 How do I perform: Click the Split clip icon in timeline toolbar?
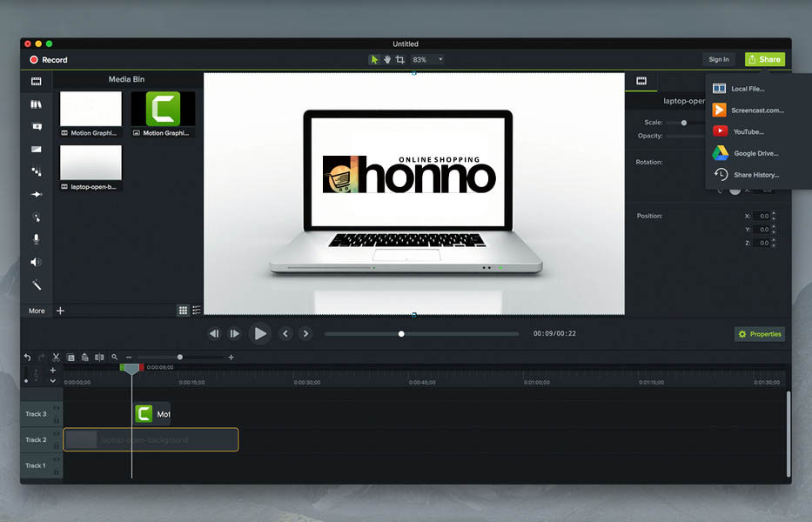pos(99,358)
